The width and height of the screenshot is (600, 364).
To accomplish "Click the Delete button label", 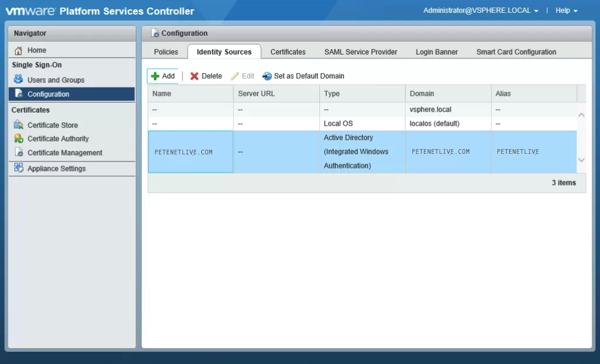I will point(211,76).
